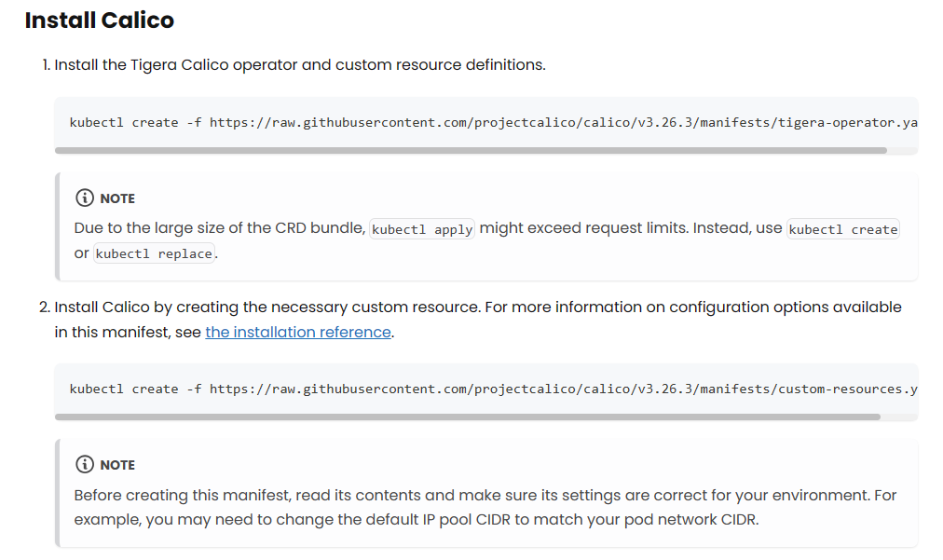Click the inline 'kubectl create' code snippet

(842, 229)
